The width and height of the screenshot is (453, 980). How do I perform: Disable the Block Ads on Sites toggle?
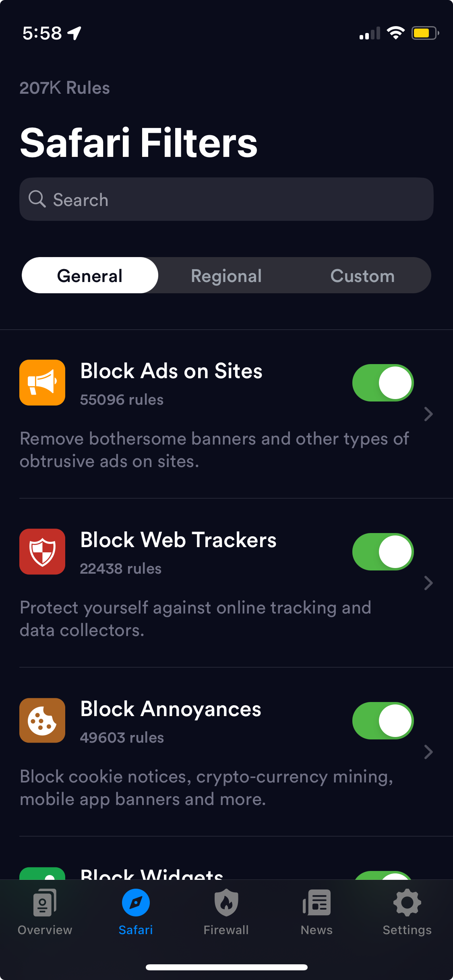383,383
